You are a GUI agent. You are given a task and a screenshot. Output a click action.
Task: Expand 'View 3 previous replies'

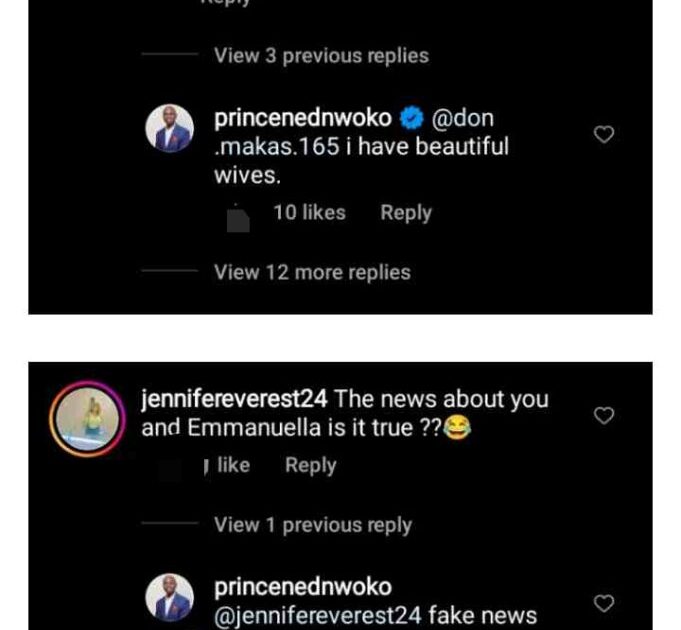321,56
